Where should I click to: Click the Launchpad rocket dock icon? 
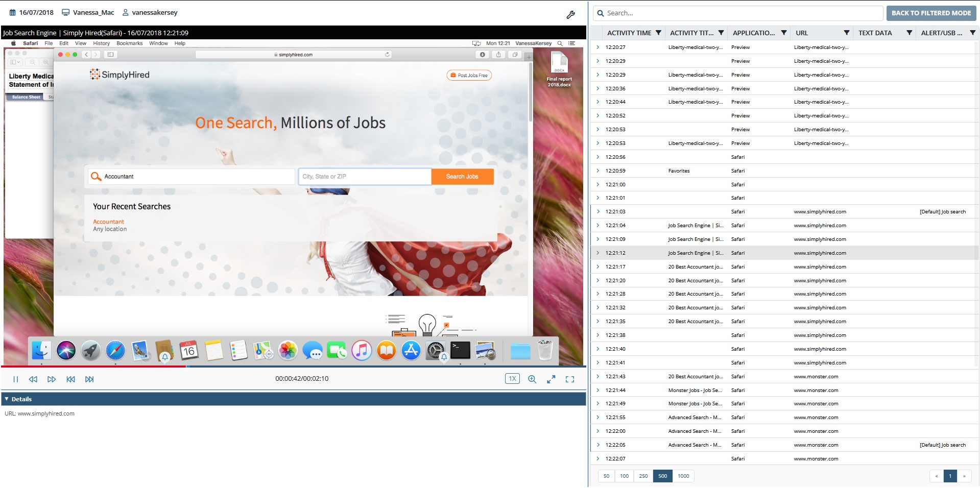click(90, 351)
